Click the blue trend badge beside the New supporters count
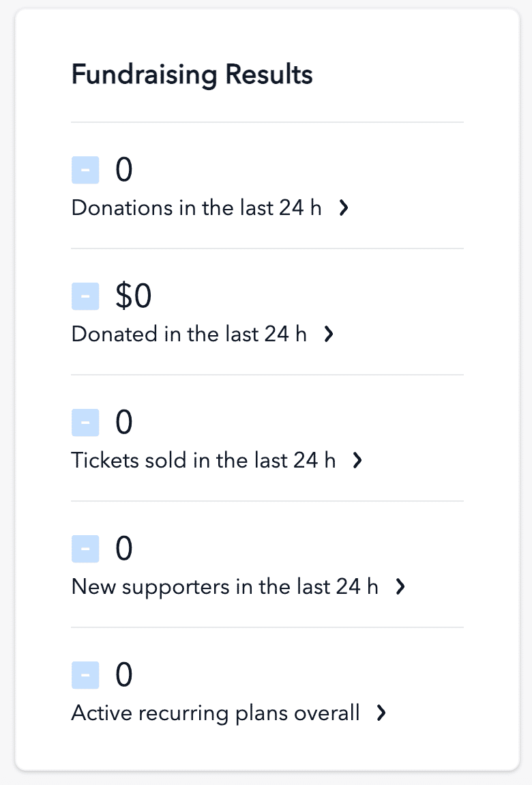The height and width of the screenshot is (785, 532). pyautogui.click(x=85, y=549)
